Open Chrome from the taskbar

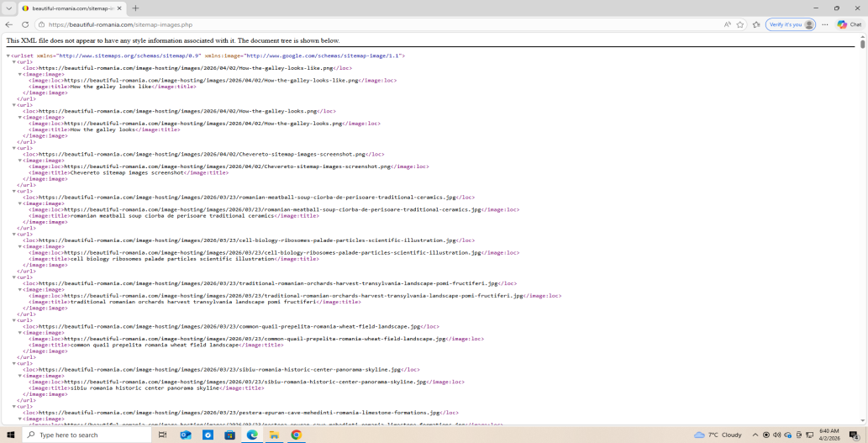pos(296,435)
